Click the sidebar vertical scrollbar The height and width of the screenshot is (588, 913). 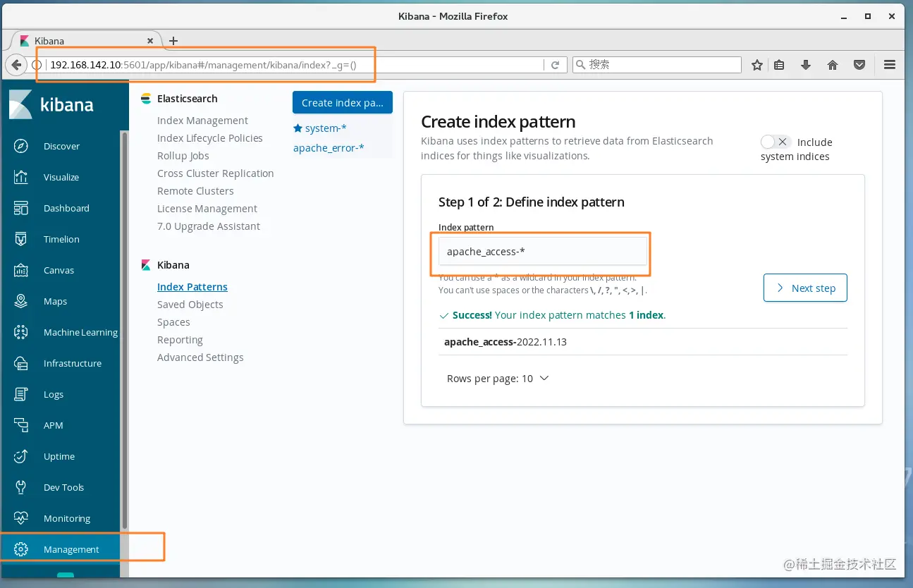pyautogui.click(x=125, y=330)
